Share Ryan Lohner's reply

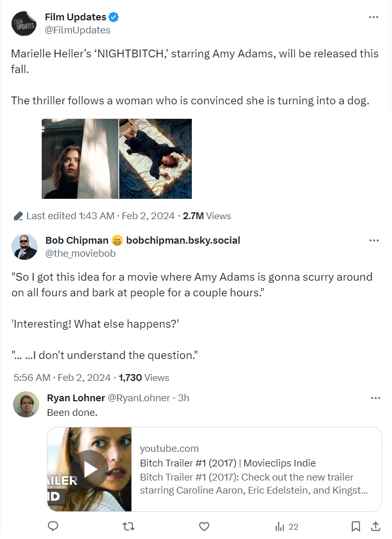(375, 526)
